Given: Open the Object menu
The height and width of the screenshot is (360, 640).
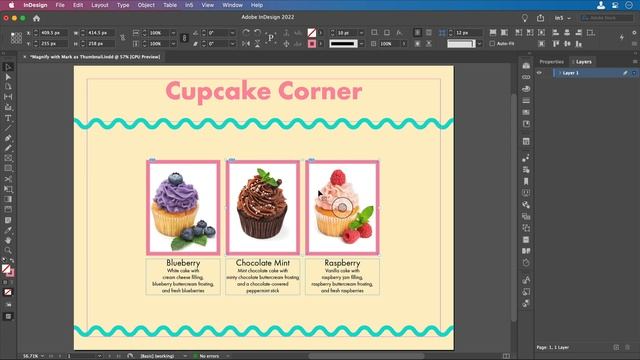Looking at the screenshot, I should 146,5.
